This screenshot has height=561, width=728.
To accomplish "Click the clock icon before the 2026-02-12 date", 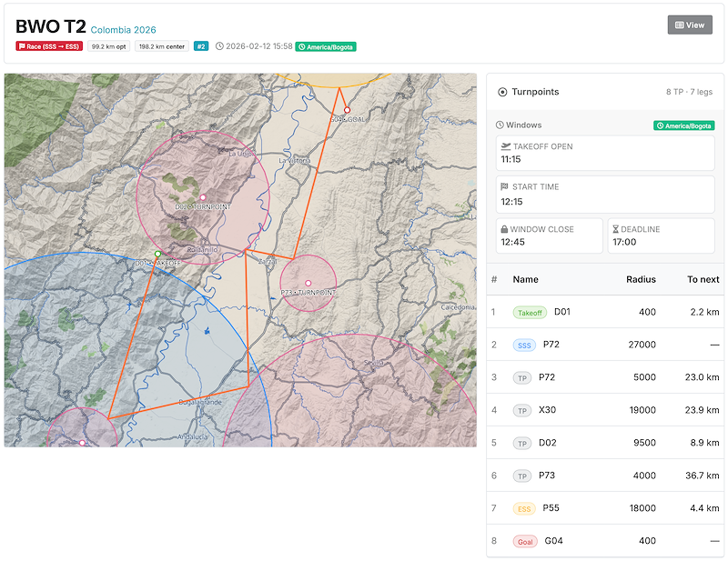I will [221, 45].
